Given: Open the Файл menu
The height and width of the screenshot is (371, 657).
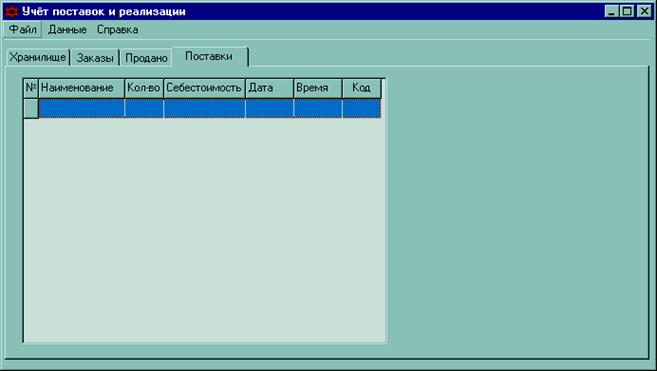Looking at the screenshot, I should point(23,30).
